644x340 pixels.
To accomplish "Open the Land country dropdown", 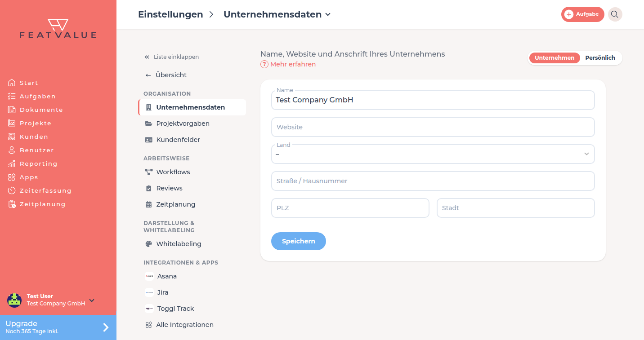I will 433,154.
